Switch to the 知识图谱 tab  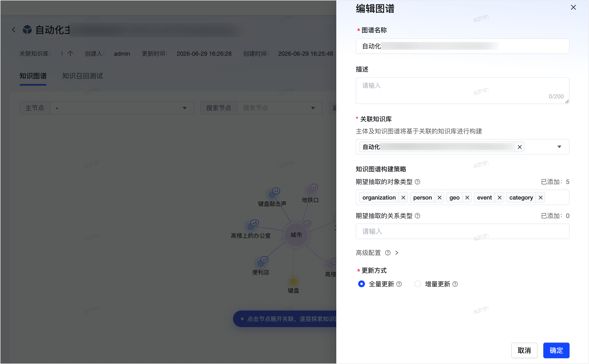tap(33, 76)
